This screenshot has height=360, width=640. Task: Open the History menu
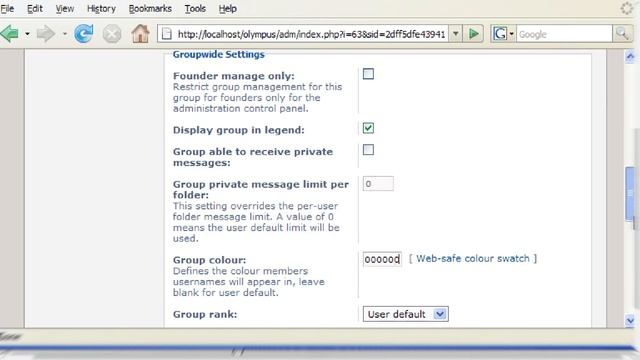(x=101, y=9)
